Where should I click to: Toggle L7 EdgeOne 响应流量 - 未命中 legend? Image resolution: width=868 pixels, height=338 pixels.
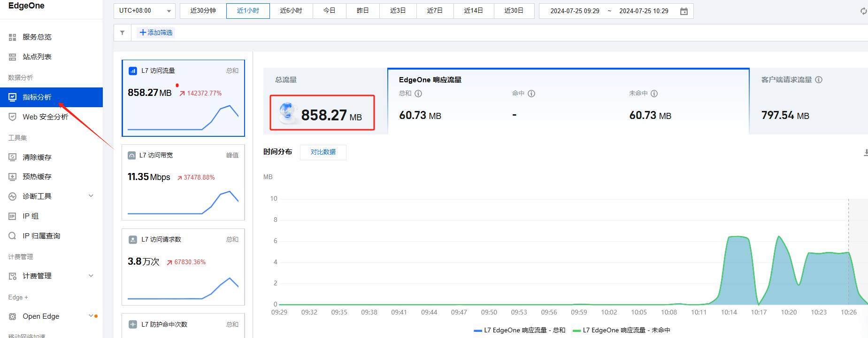[x=622, y=330]
